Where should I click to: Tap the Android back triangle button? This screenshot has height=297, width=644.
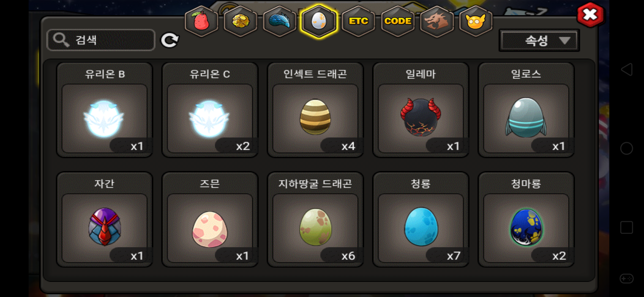click(x=627, y=69)
